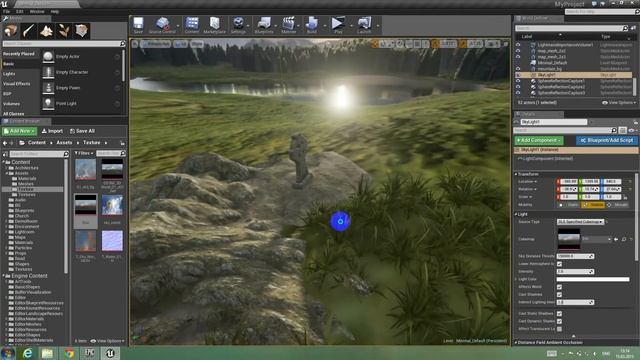Toggle Lower Hemisphere Is Black checkbox

click(x=559, y=264)
